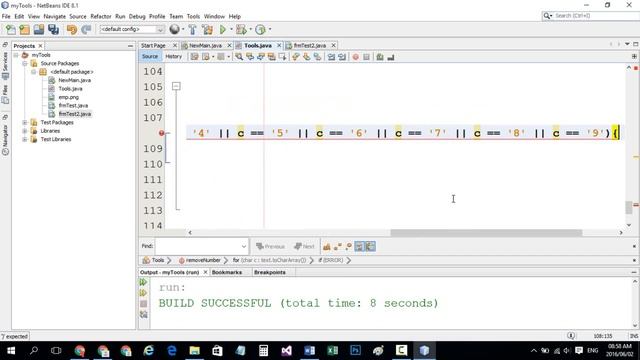Screen dimensions: 640x360
Task: Switch to the Source view button
Action: [x=150, y=57]
